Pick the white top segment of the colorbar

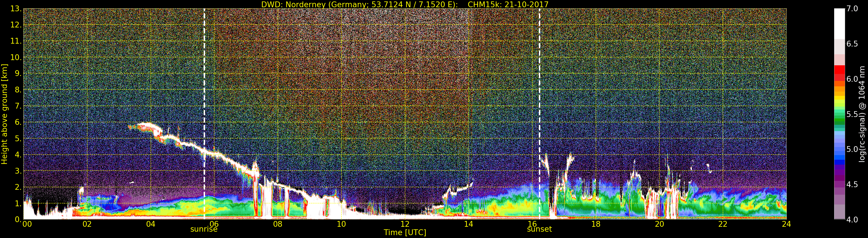(839, 24)
